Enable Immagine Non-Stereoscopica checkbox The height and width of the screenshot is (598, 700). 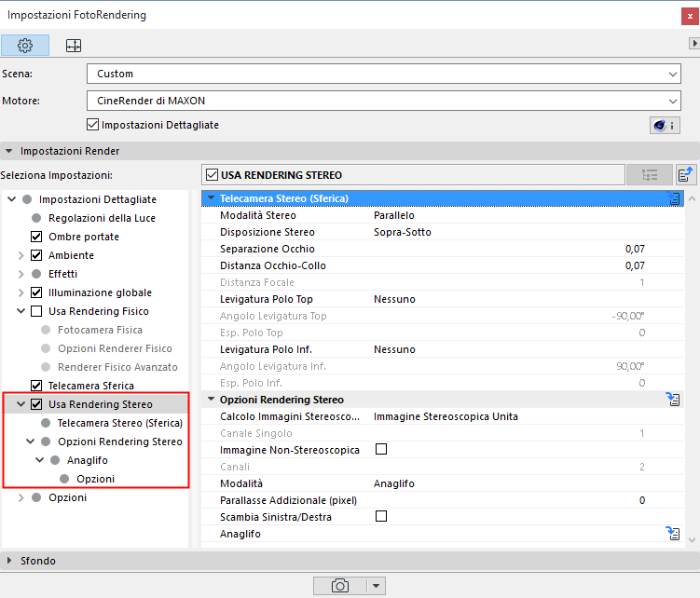coord(381,449)
